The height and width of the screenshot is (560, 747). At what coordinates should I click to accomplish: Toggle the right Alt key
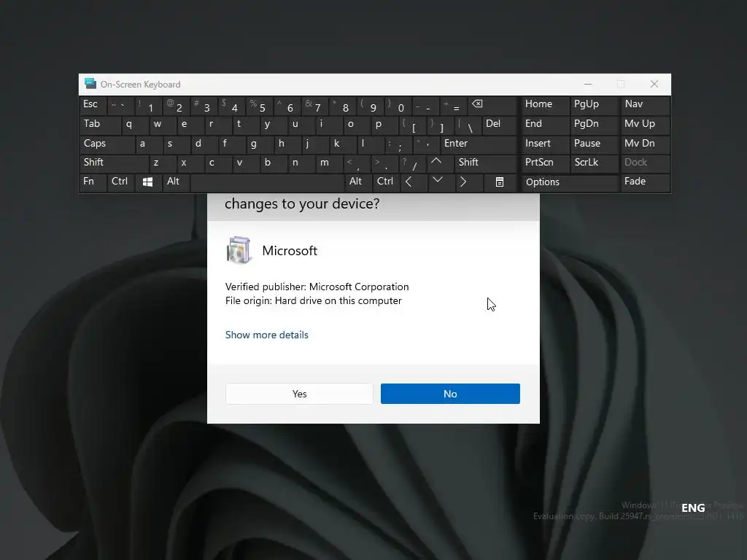[x=357, y=182]
